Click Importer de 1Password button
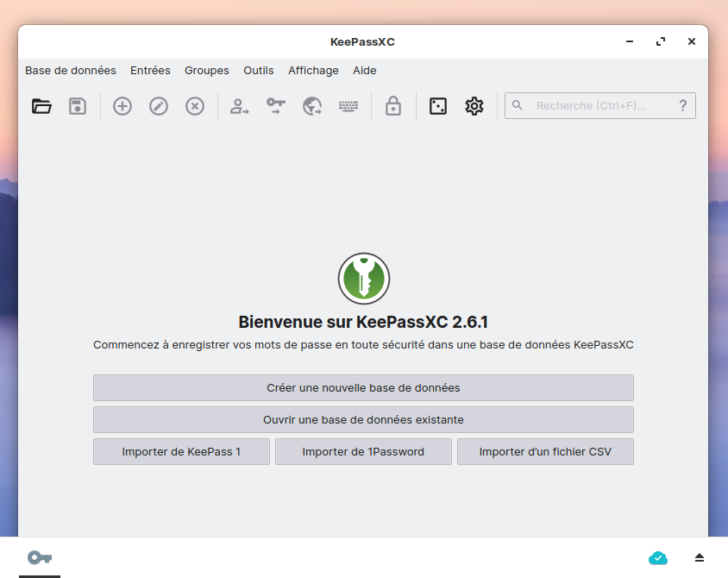Image resolution: width=728 pixels, height=578 pixels. click(x=363, y=451)
